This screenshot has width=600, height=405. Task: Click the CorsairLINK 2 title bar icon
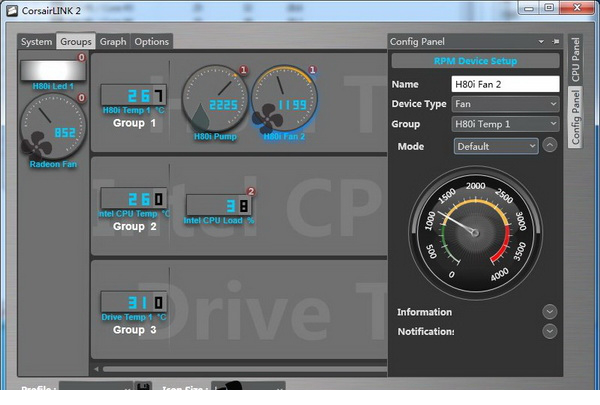tap(11, 10)
